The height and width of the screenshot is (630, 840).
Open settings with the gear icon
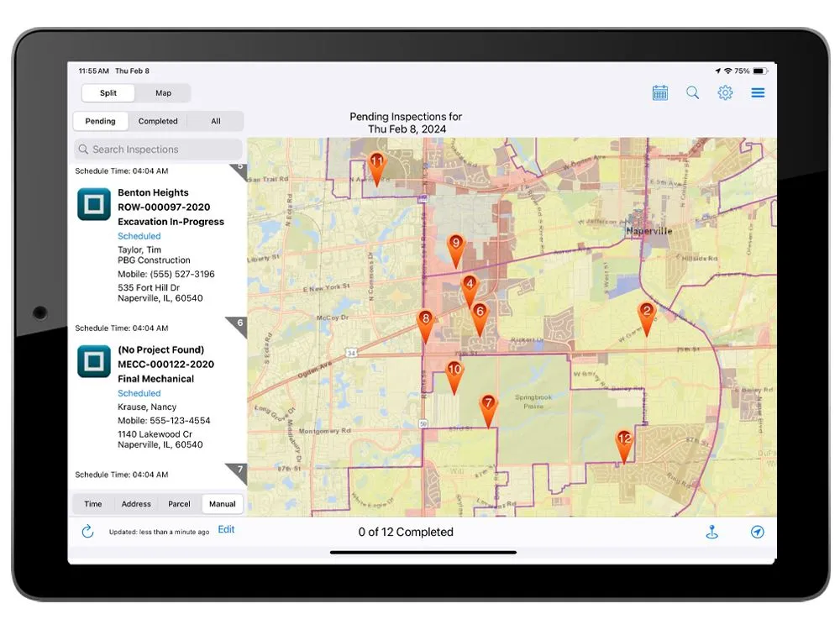point(725,93)
